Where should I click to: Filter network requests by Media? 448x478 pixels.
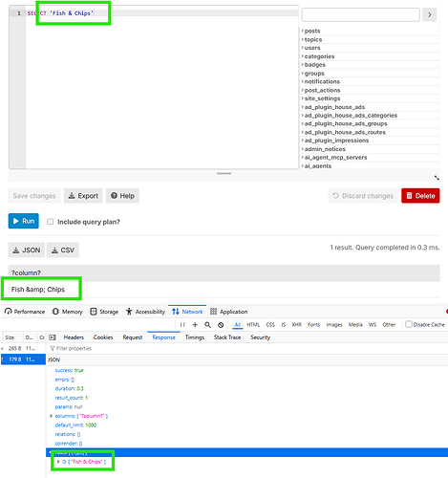[355, 324]
